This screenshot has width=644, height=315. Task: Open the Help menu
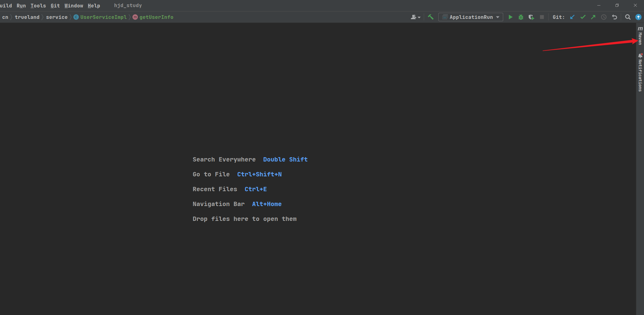click(94, 6)
